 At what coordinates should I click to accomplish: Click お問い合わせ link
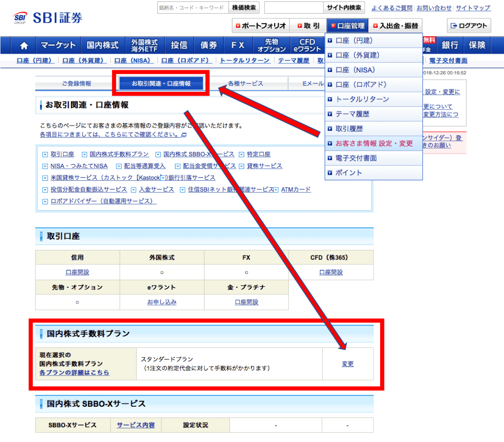[x=434, y=8]
